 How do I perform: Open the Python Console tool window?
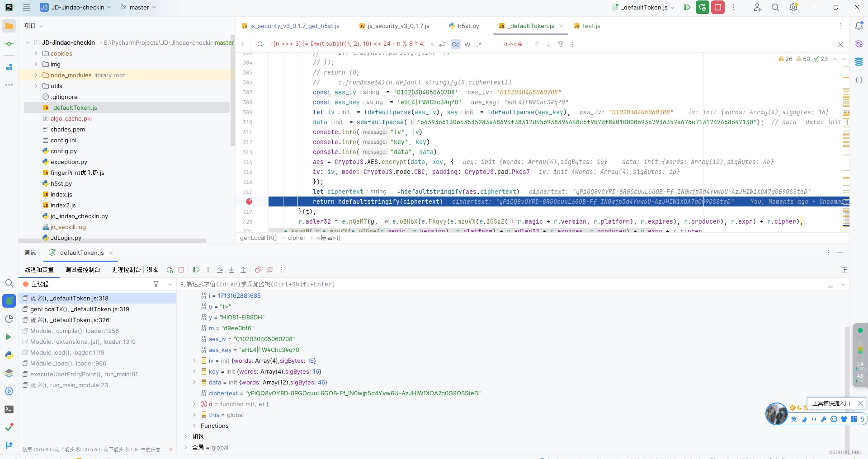coord(9,356)
